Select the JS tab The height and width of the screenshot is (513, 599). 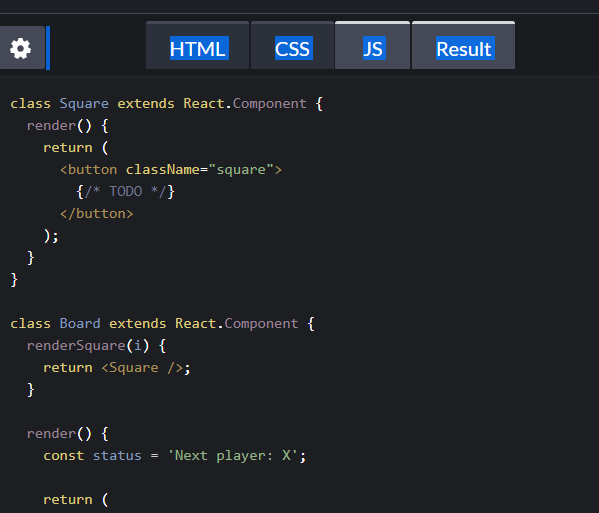pyautogui.click(x=372, y=45)
